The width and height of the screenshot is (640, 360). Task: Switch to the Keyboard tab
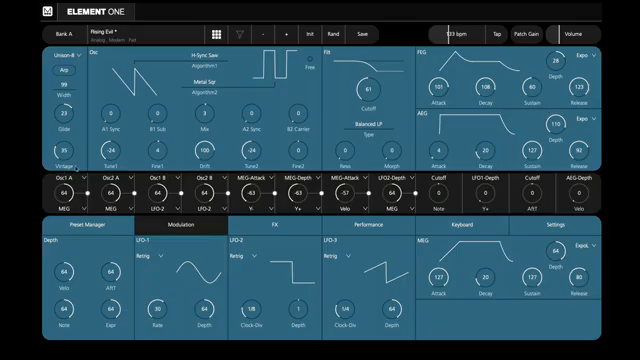click(462, 225)
